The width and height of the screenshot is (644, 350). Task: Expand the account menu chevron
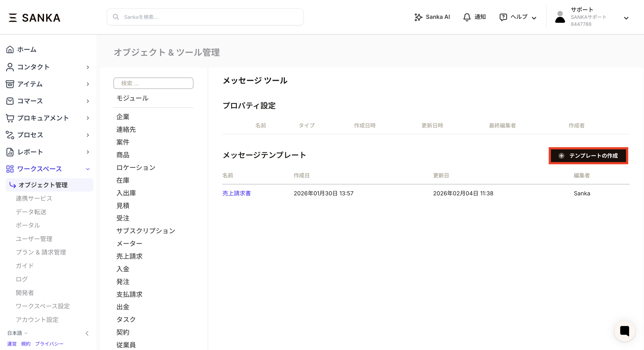pyautogui.click(x=626, y=18)
